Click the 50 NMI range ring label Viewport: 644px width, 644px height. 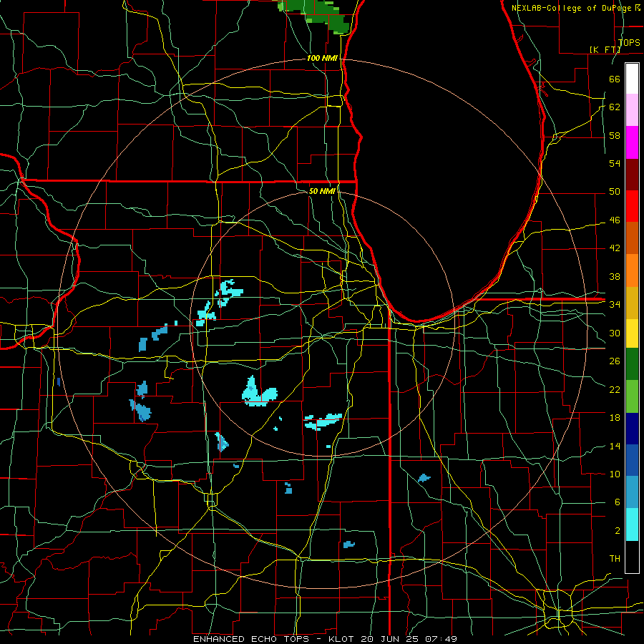point(322,191)
